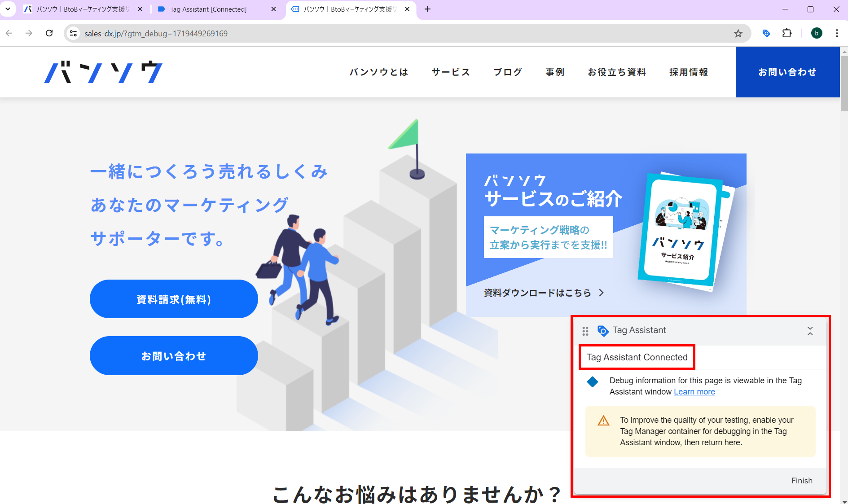Click the hero text 一緒につくろう売れるしくみ
The width and height of the screenshot is (848, 504).
(209, 171)
